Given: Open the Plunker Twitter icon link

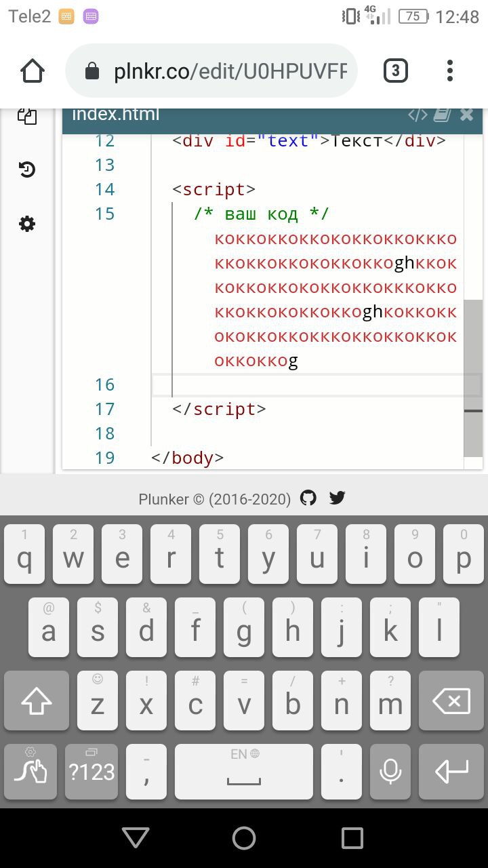Looking at the screenshot, I should pos(338,498).
